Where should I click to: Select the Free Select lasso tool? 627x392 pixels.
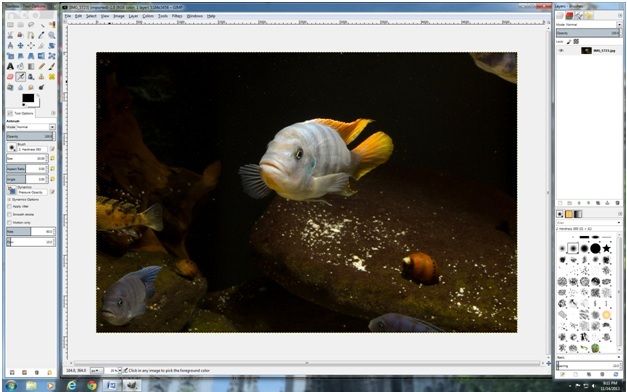pyautogui.click(x=31, y=25)
